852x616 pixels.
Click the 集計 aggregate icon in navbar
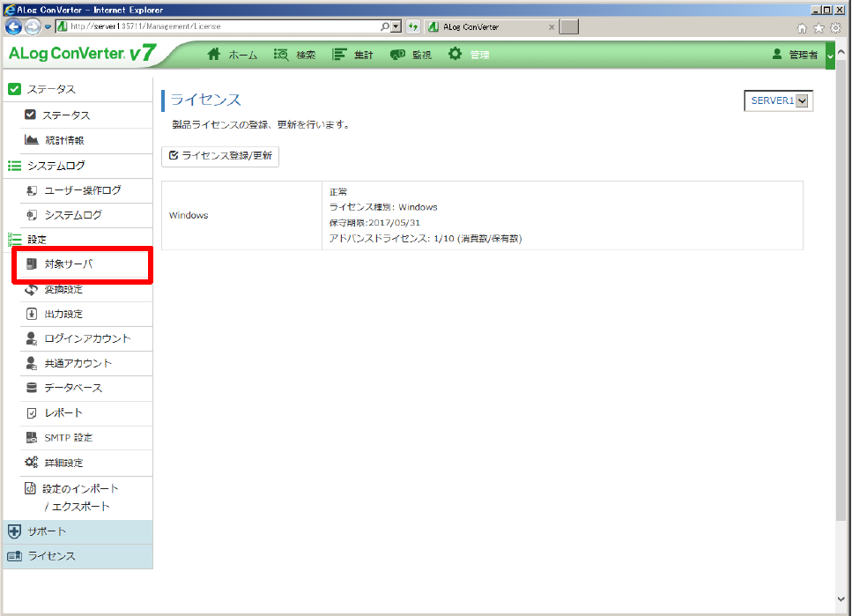[339, 55]
